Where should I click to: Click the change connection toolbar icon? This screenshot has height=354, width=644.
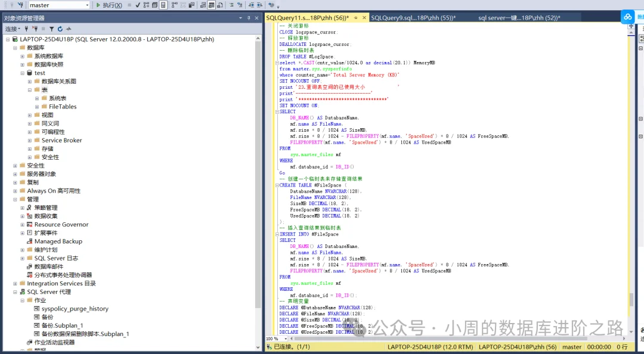20,5
